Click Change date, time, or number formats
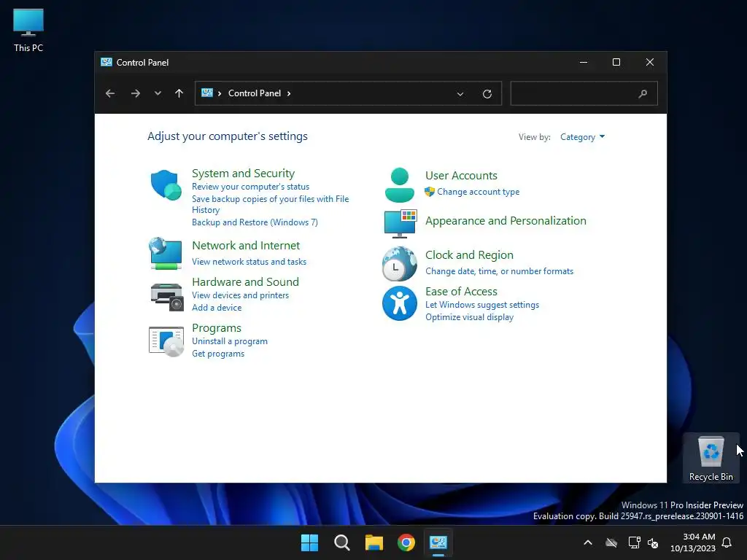 click(499, 271)
